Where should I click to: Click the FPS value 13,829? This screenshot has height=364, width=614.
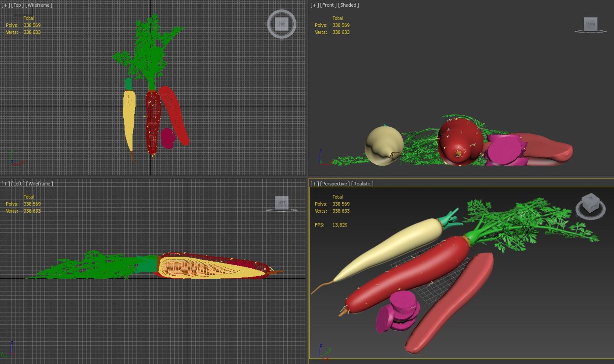(x=340, y=225)
